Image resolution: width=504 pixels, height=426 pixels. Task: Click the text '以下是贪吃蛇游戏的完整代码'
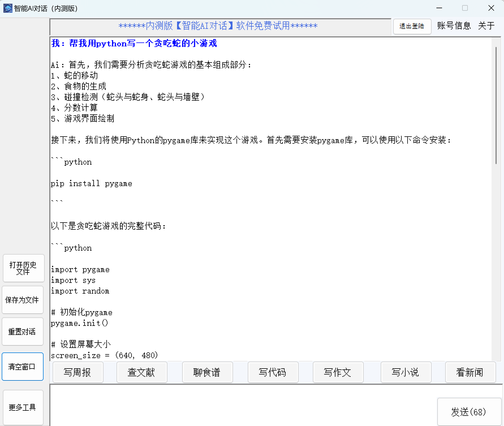[x=108, y=226]
